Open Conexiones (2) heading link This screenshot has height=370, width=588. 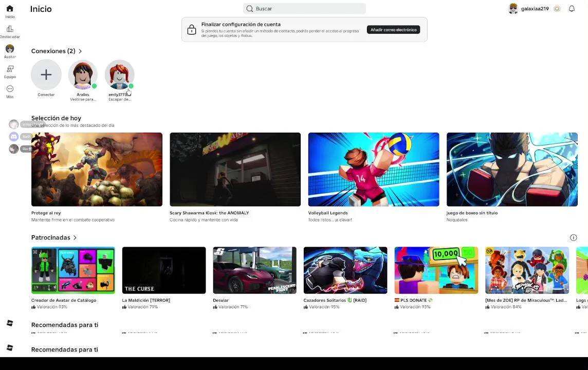click(53, 51)
